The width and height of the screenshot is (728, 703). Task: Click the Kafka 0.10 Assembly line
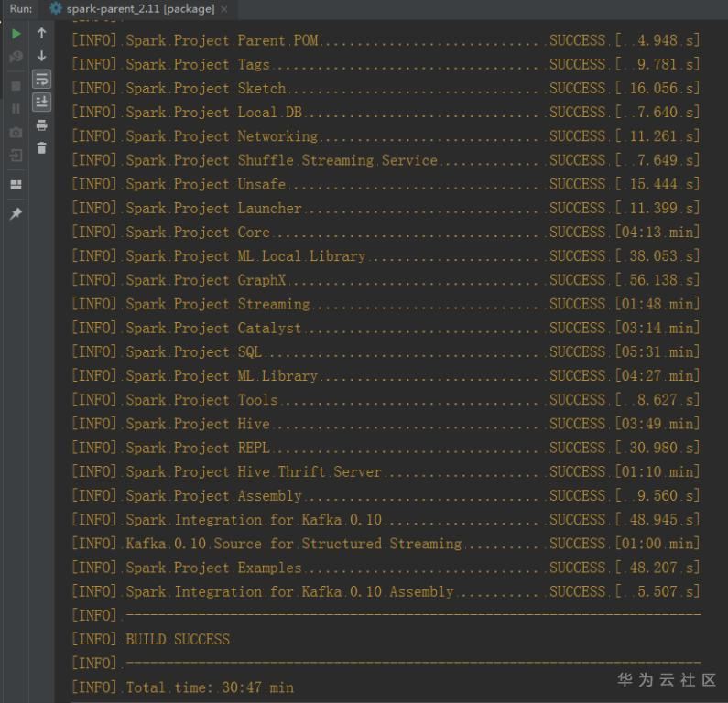386,592
